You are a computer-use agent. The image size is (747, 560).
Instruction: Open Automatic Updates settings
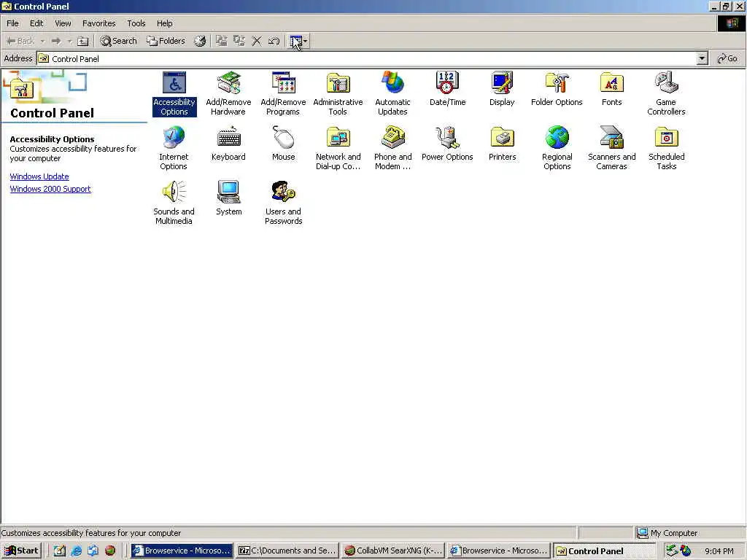(x=392, y=94)
